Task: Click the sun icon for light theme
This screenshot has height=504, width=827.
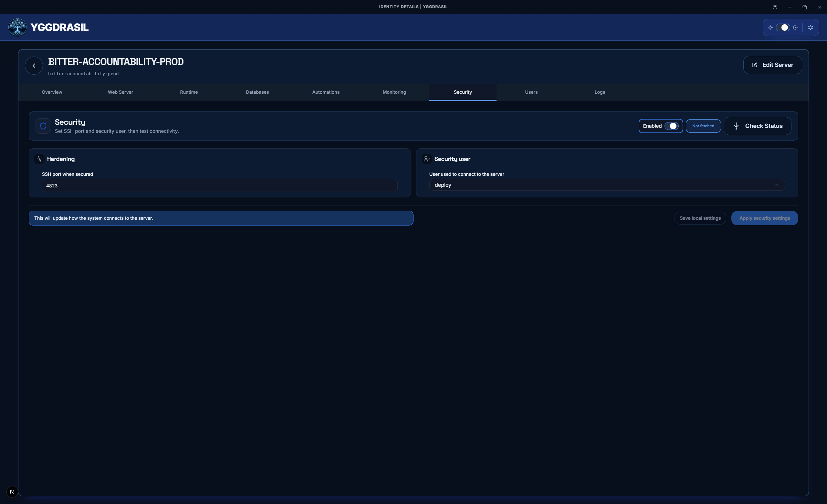Action: coord(770,27)
